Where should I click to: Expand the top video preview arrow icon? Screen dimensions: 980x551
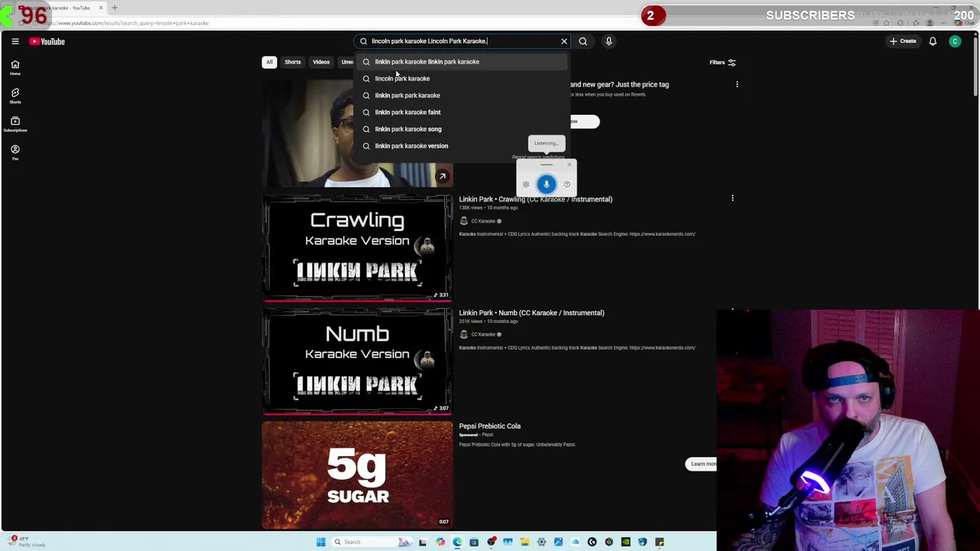[x=442, y=176]
